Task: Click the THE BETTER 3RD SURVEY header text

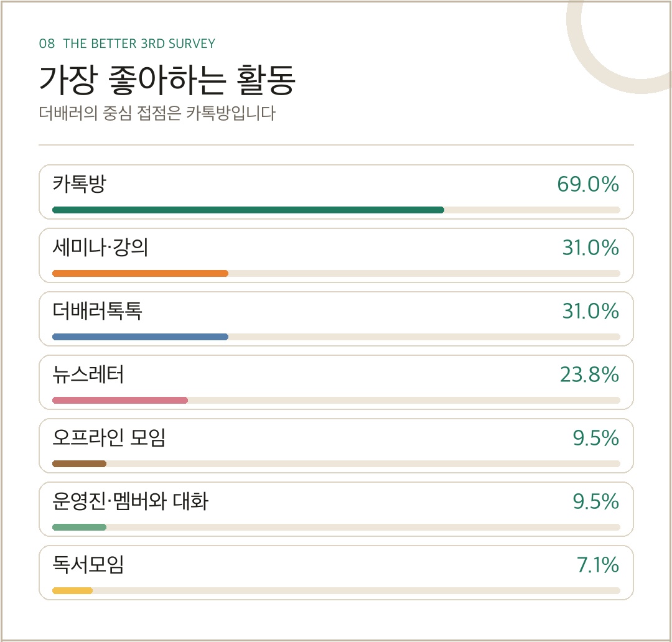Action: (139, 44)
